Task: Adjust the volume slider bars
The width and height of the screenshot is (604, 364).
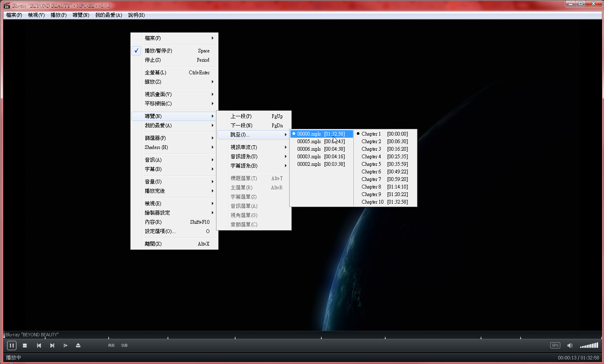Action: click(x=589, y=346)
